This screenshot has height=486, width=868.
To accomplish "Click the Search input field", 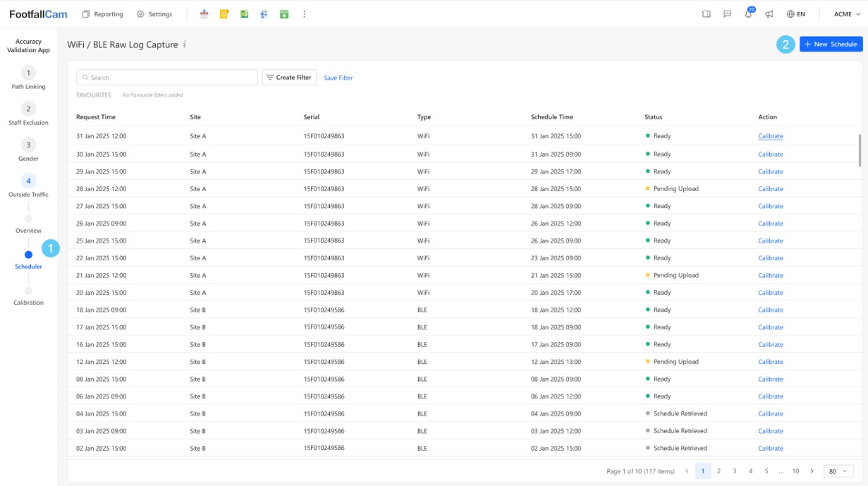I will [x=167, y=78].
